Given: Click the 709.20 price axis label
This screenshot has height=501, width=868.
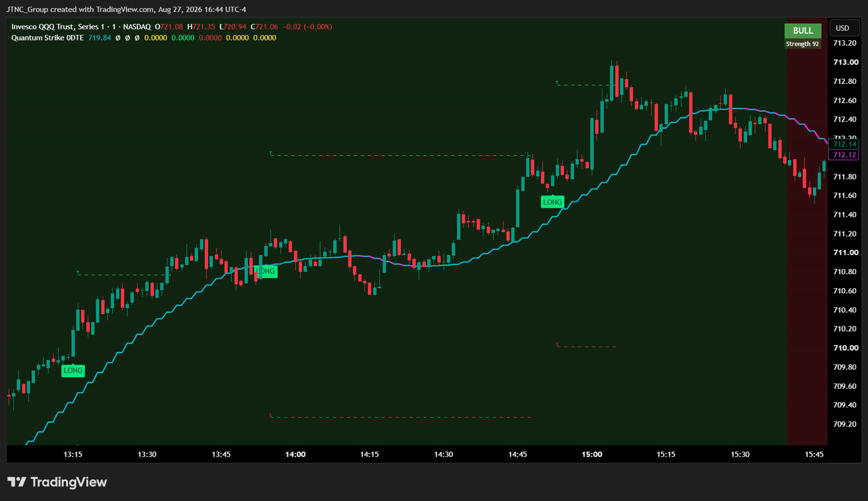Looking at the screenshot, I should pos(845,424).
